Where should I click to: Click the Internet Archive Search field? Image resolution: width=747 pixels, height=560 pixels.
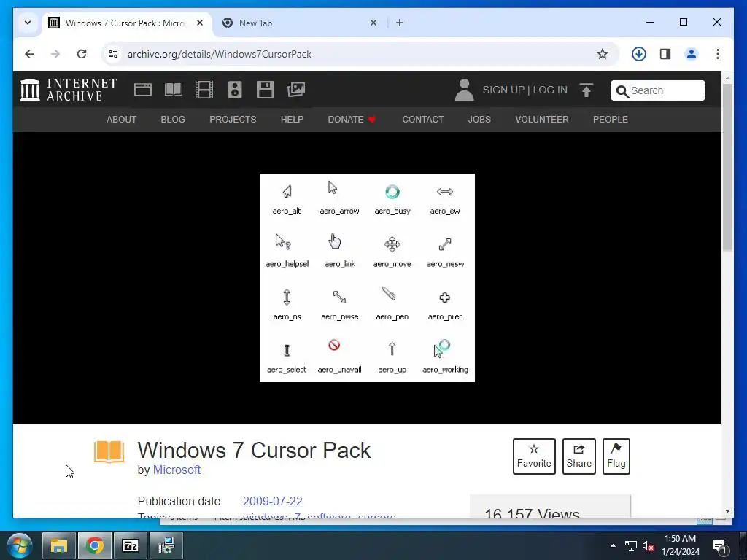(x=658, y=90)
